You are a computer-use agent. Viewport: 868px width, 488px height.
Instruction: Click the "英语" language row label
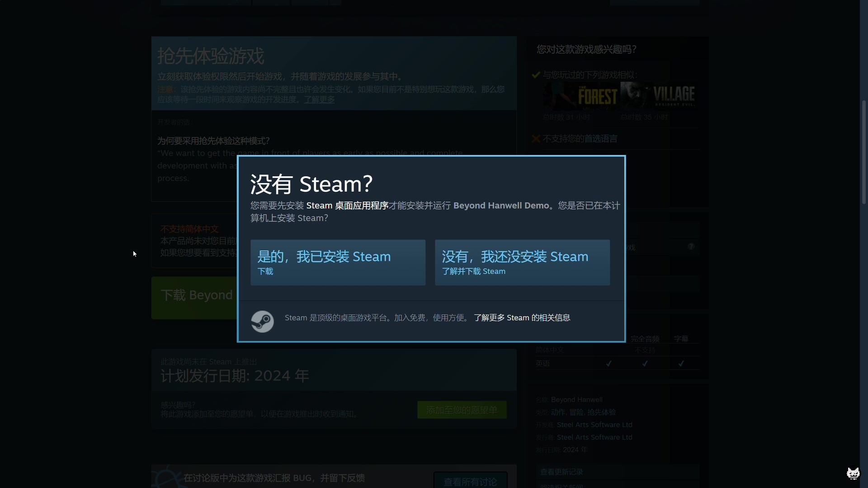[543, 363]
